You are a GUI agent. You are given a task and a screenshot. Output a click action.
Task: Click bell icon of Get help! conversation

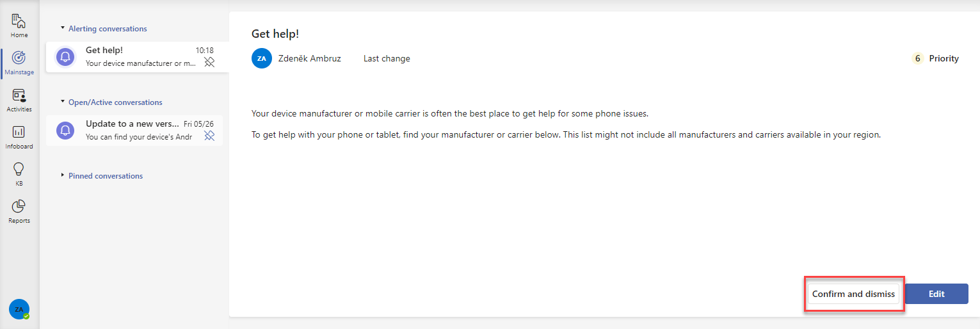[65, 57]
